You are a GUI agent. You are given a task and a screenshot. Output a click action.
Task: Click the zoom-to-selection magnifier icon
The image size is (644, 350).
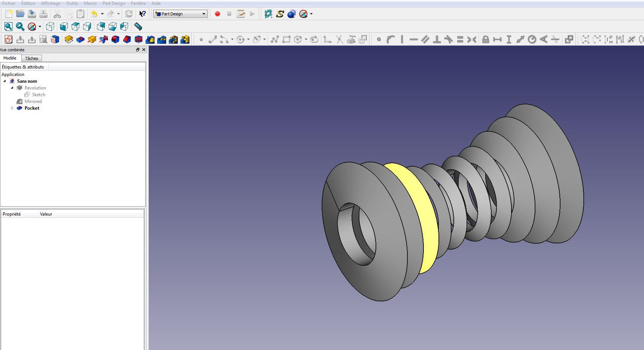click(20, 27)
